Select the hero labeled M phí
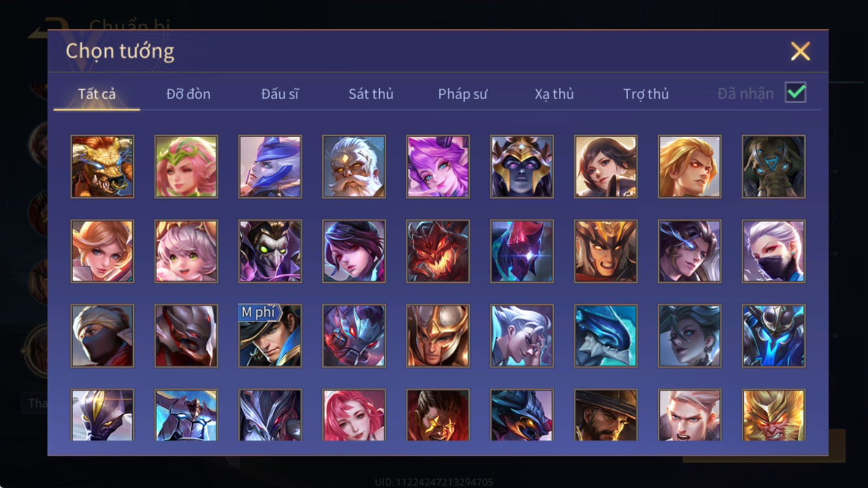 point(269,335)
